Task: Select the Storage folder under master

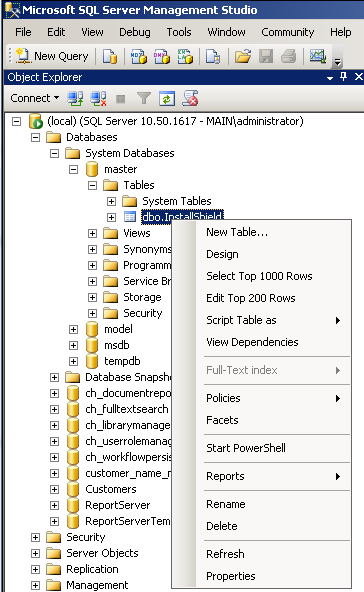Action: pos(142,298)
